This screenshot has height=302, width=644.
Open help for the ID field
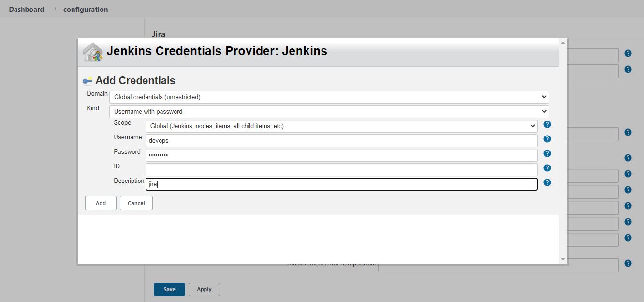click(x=547, y=168)
